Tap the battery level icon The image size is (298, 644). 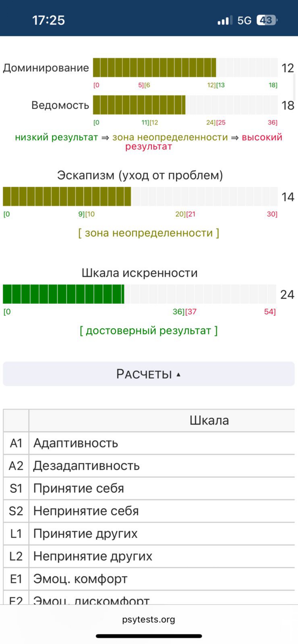[267, 20]
